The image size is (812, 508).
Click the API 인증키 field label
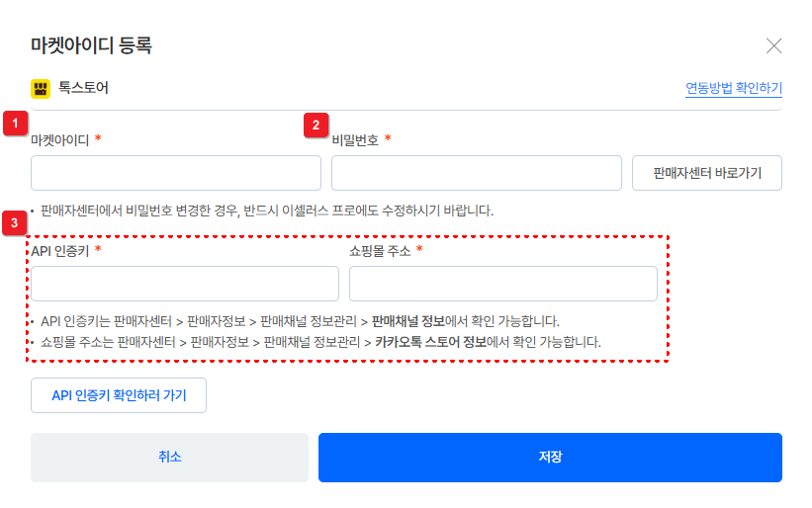click(x=60, y=251)
